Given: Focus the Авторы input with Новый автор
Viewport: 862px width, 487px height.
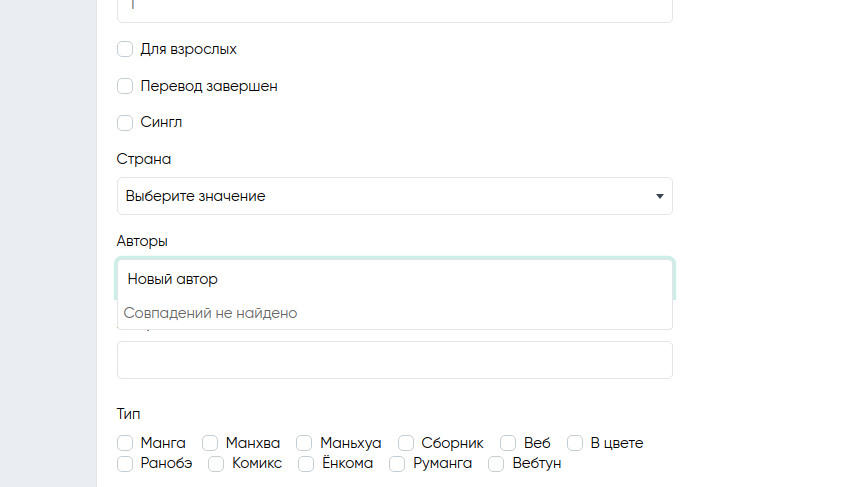Looking at the screenshot, I should click(394, 279).
